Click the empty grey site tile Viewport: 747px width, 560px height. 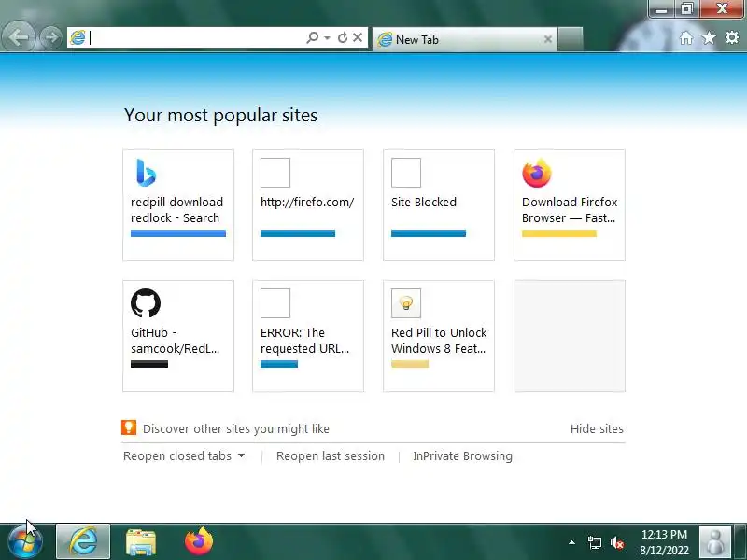pyautogui.click(x=570, y=336)
